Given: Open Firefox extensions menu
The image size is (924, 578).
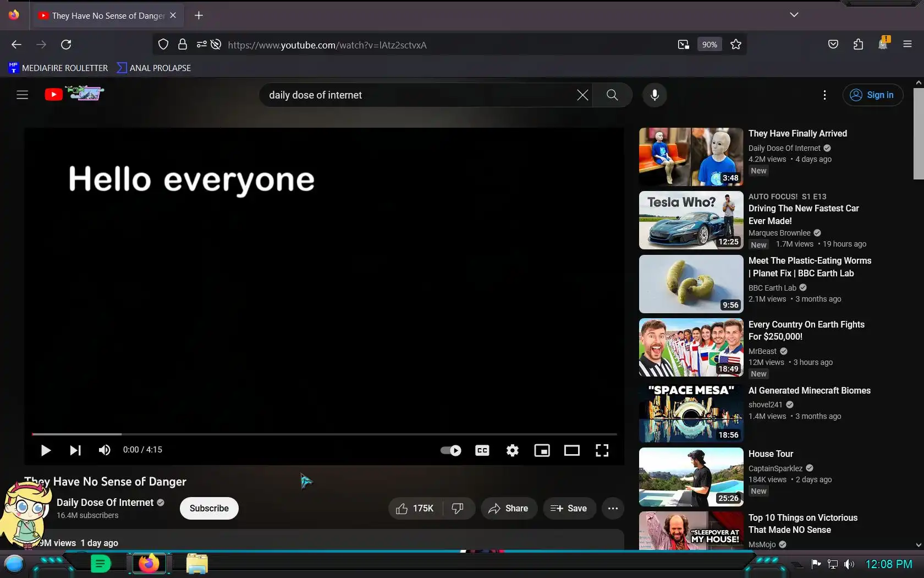Looking at the screenshot, I should 858,45.
